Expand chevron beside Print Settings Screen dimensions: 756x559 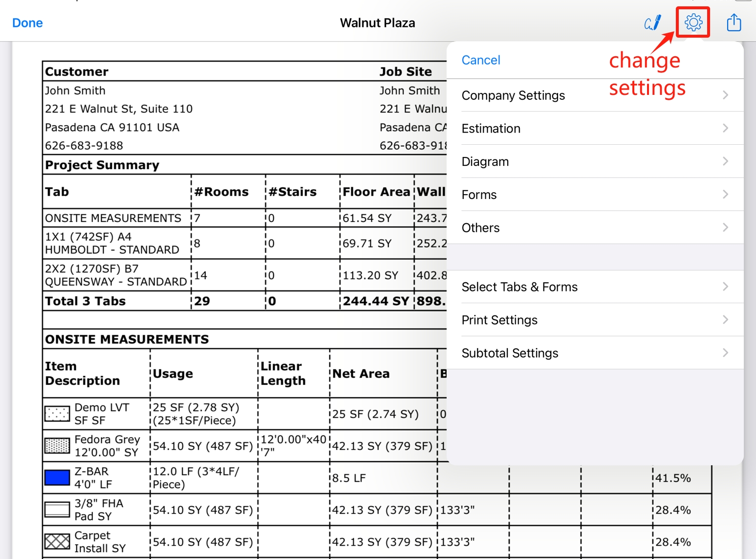[x=725, y=320]
